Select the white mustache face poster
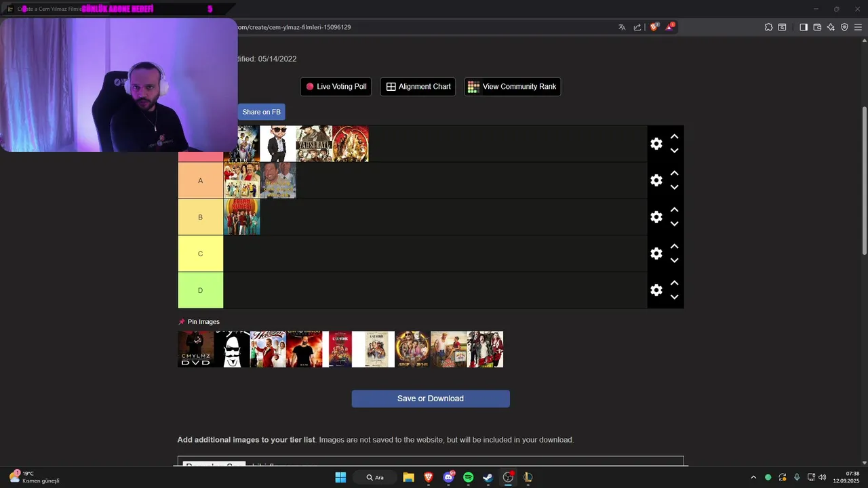Viewport: 868px width, 488px height. tap(232, 349)
